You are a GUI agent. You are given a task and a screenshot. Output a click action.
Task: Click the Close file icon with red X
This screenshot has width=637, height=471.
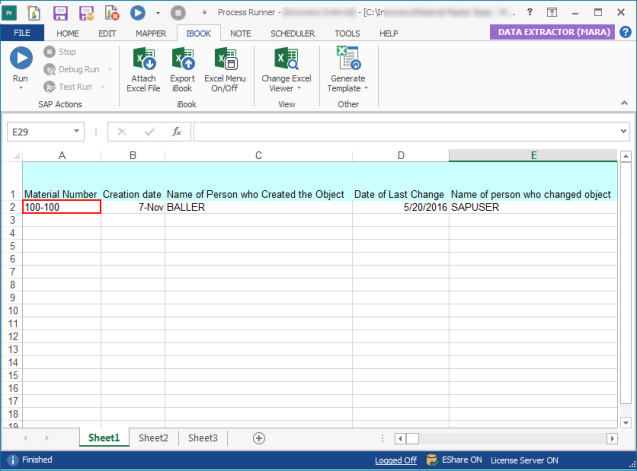click(x=112, y=13)
